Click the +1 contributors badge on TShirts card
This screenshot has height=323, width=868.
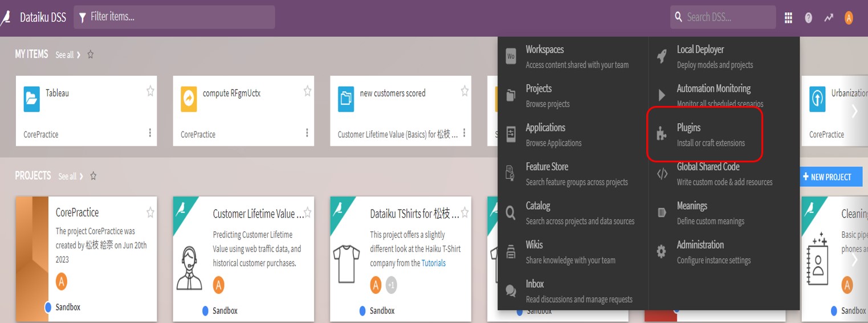pyautogui.click(x=391, y=285)
